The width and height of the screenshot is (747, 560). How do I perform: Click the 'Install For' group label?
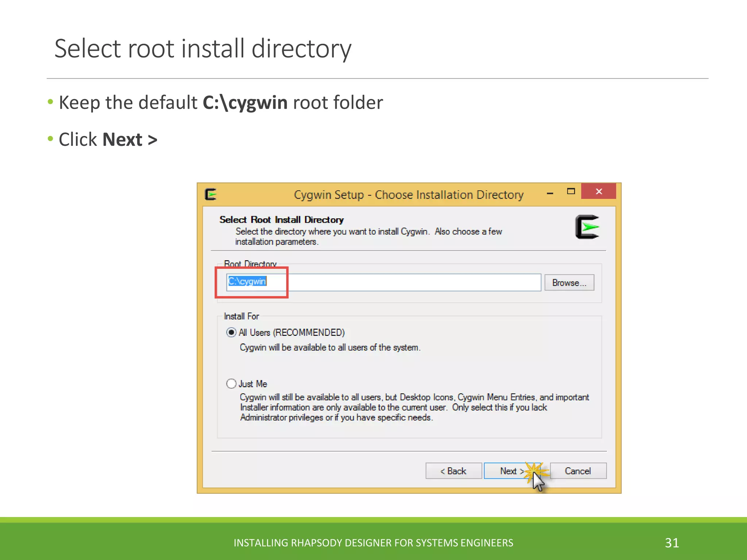[241, 316]
